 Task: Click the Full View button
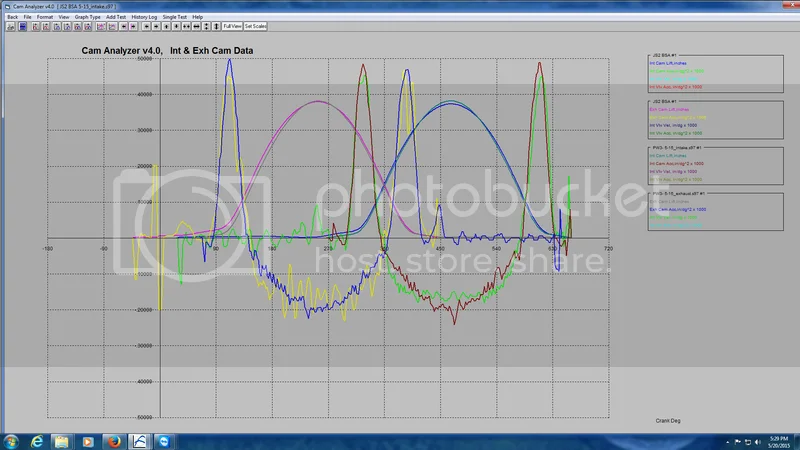pyautogui.click(x=232, y=26)
